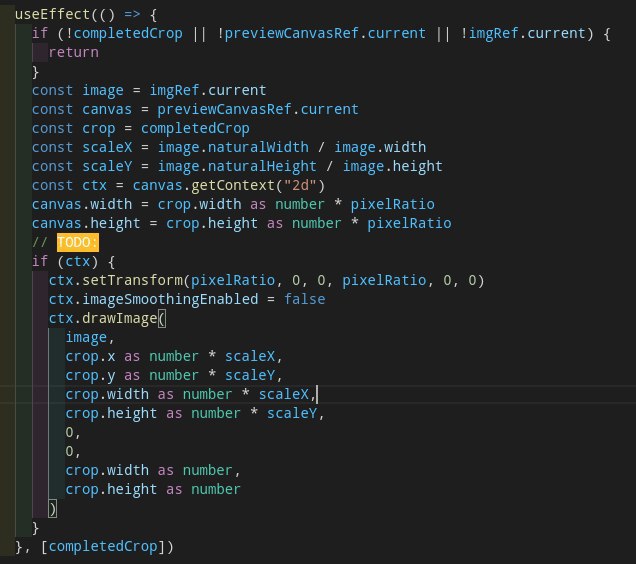
Task: Click the useEffect keyword on the first line
Action: [52, 14]
